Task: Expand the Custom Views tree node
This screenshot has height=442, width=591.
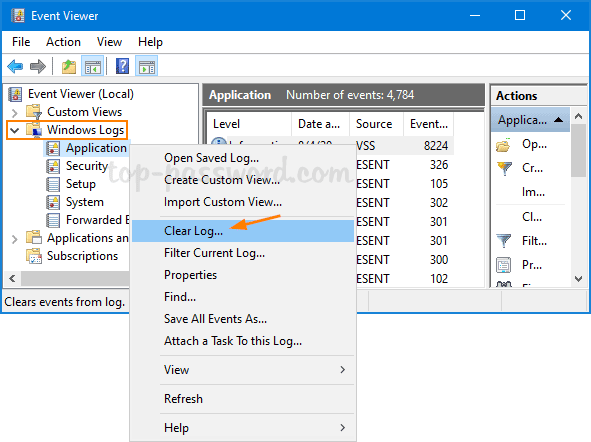Action: (x=15, y=113)
